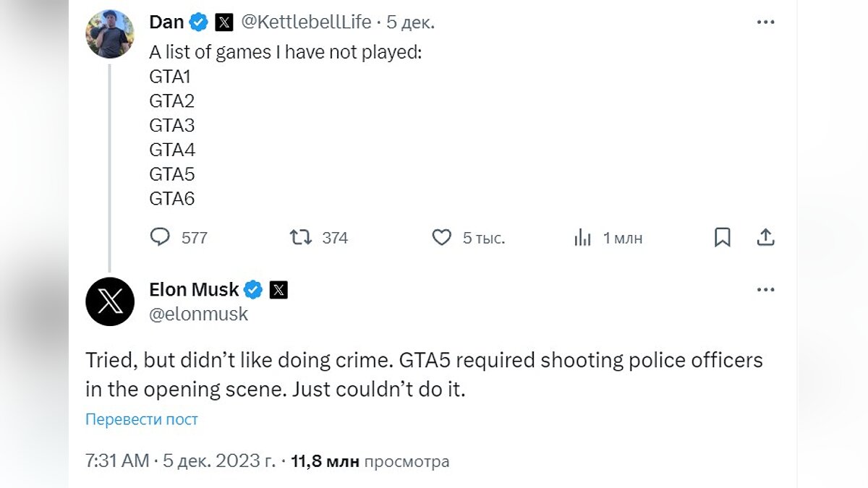The image size is (868, 488).
Task: Click Elon Musk's blue verified badge
Action: click(253, 290)
